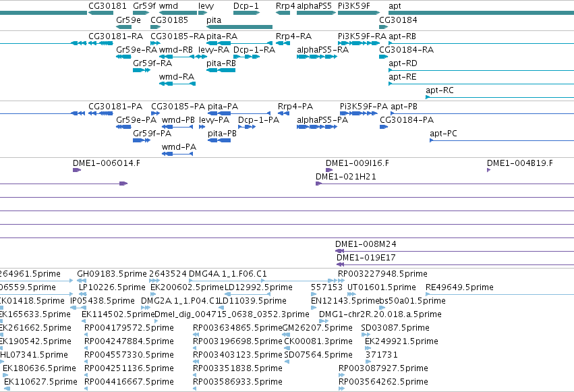Click the apt-PC protein label
This screenshot has width=574, height=392.
point(443,134)
